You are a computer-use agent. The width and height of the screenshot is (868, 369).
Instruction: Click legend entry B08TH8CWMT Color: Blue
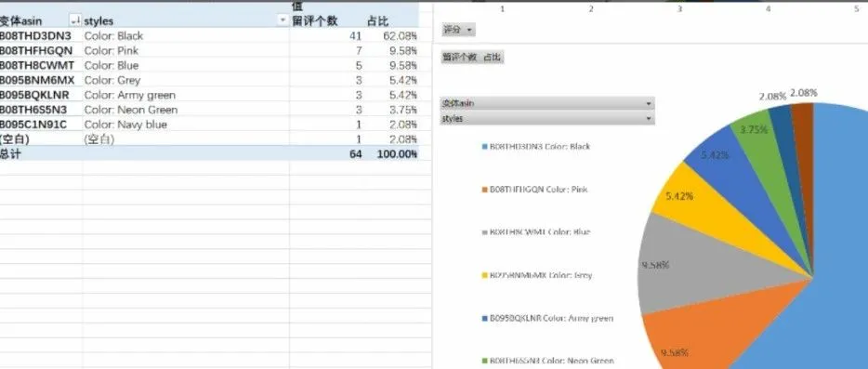[536, 232]
